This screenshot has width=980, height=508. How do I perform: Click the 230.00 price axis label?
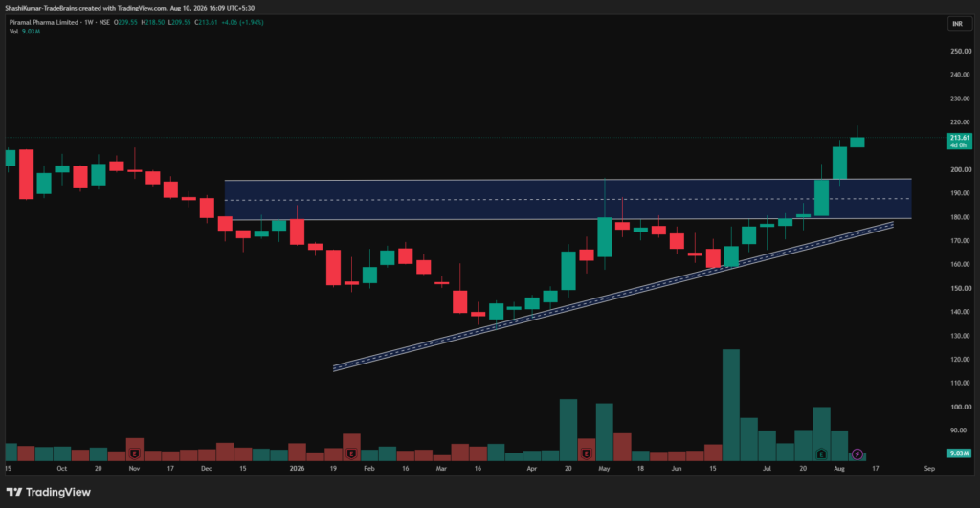(x=961, y=99)
